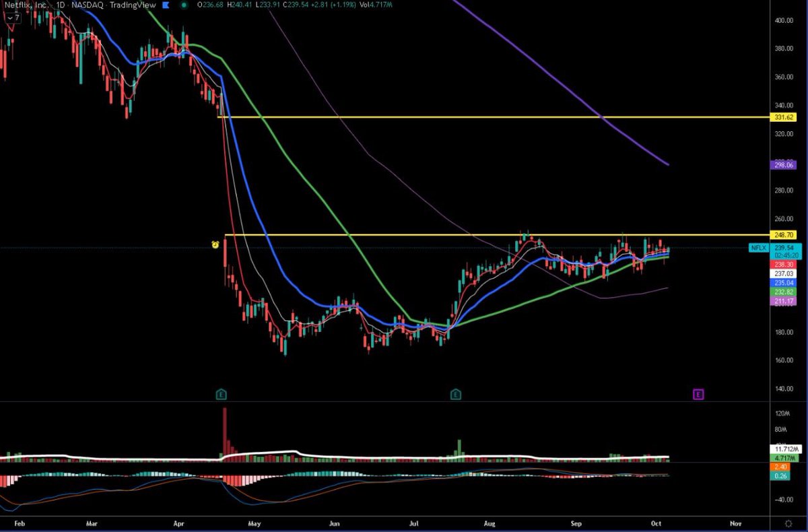This screenshot has width=808, height=532.
Task: Click the Jun label on the time axis
Action: [334, 523]
